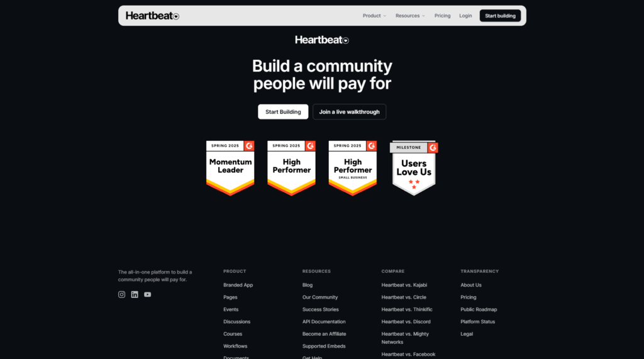Open the Login page
644x359 pixels.
tap(465, 16)
